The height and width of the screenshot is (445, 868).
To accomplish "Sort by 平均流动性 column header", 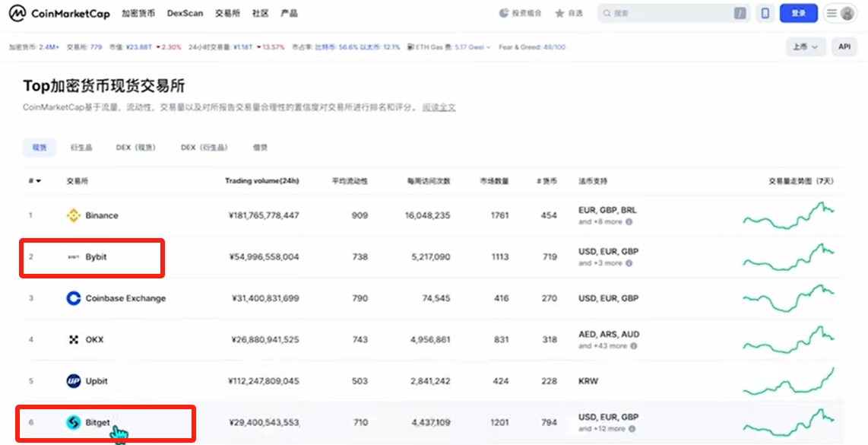I will [350, 181].
